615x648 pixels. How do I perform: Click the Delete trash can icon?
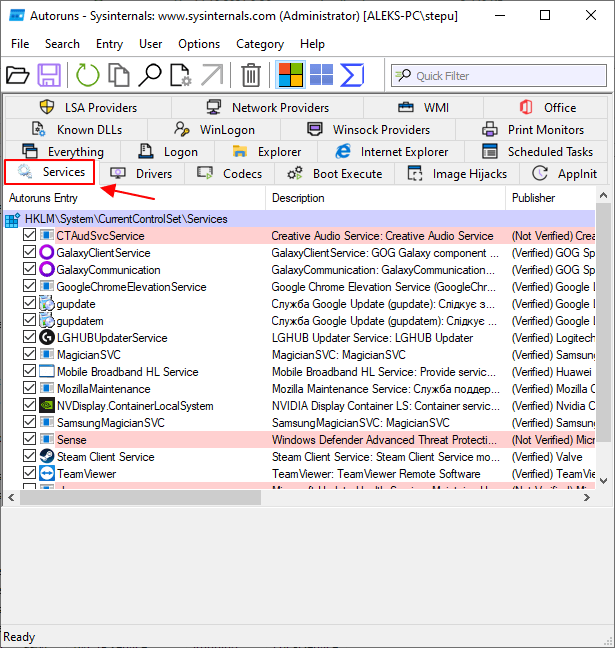tap(251, 75)
